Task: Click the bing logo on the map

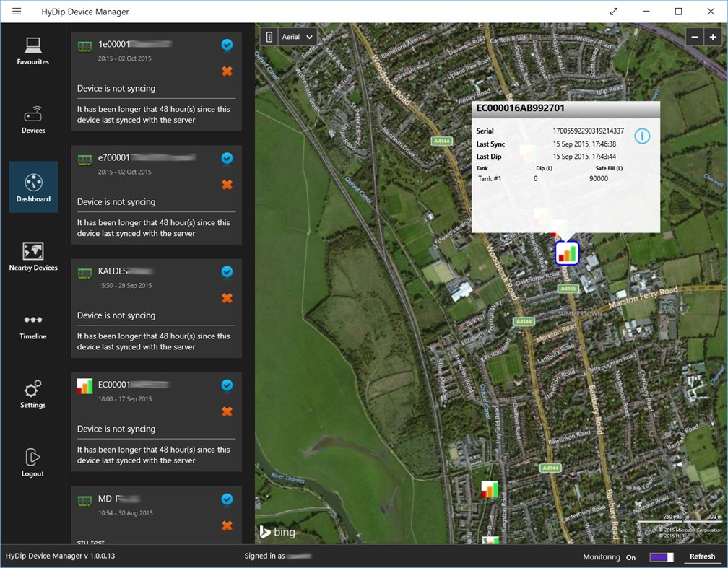Action: pos(277,531)
